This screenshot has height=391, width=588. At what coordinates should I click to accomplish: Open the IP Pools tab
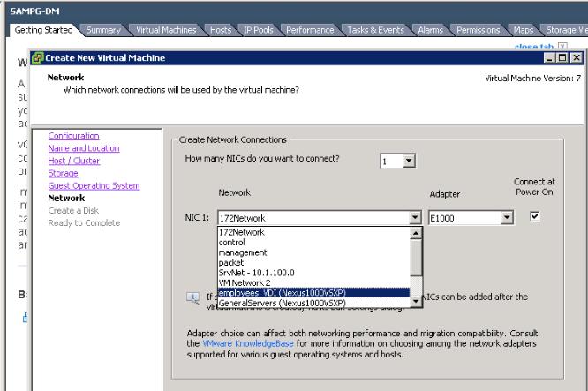pos(259,30)
